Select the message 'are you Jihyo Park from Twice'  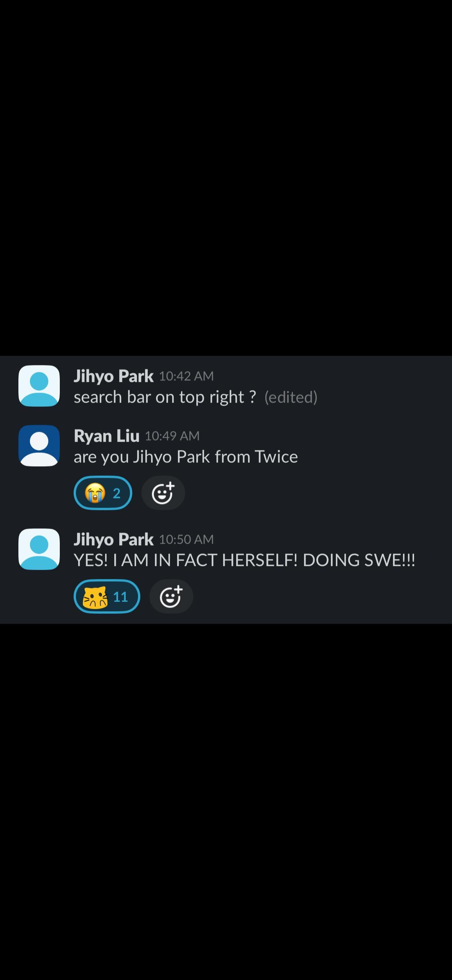186,457
